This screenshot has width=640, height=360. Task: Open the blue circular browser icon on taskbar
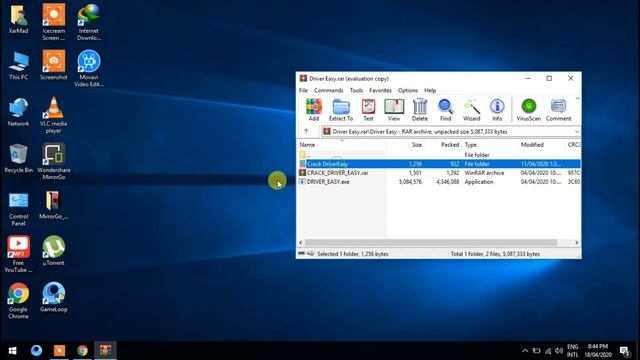[x=36, y=351]
